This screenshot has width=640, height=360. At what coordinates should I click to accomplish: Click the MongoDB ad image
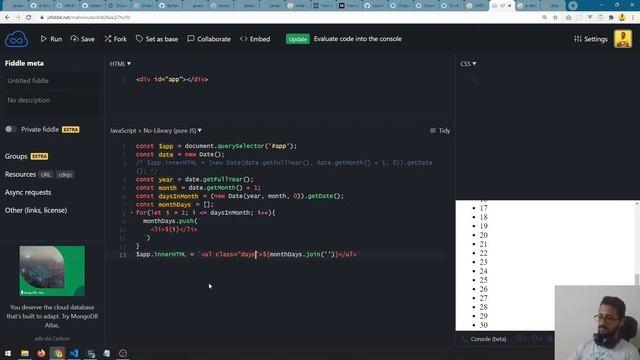coord(52,271)
